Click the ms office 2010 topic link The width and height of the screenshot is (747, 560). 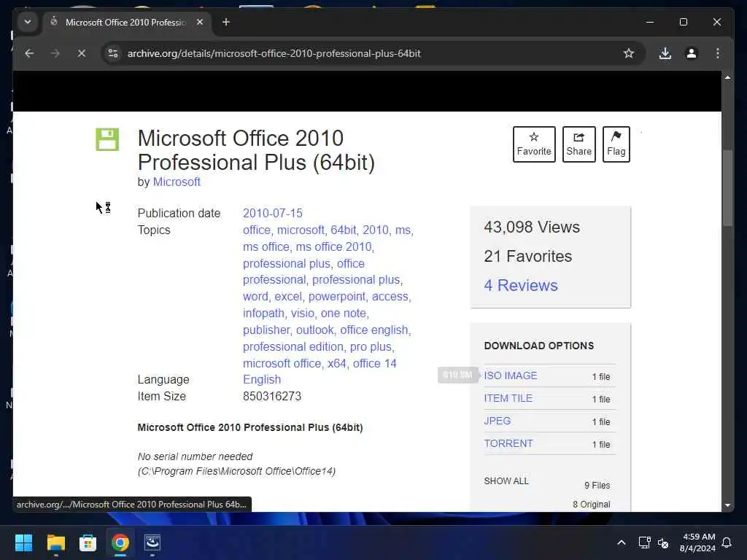coord(333,246)
